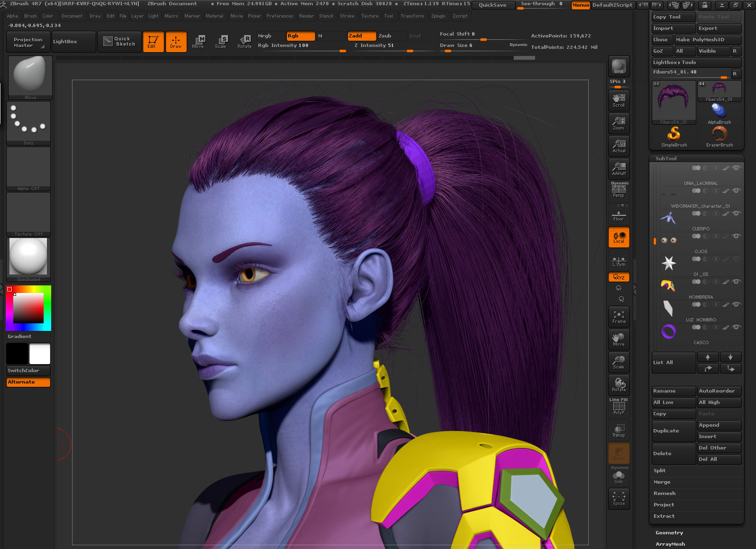Click the white main color swatch
Screen dimensions: 756x549
40,354
